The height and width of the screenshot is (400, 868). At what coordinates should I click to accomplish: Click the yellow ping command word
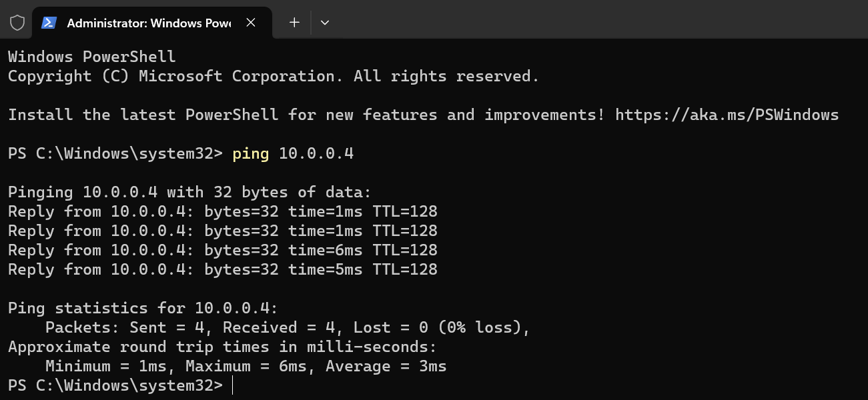point(251,153)
